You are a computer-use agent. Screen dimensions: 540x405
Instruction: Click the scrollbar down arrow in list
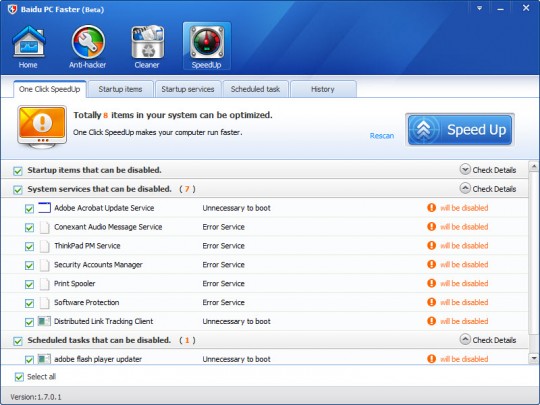pyautogui.click(x=534, y=359)
